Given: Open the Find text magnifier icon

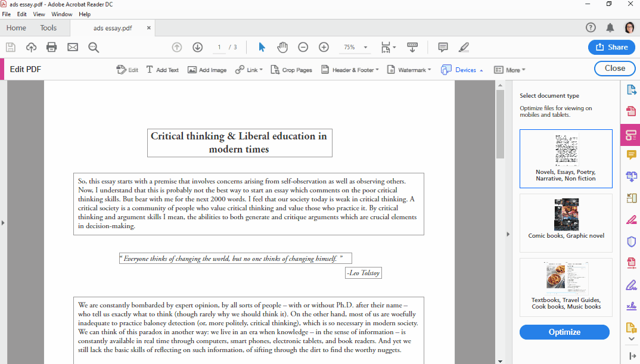Looking at the screenshot, I should [x=94, y=47].
